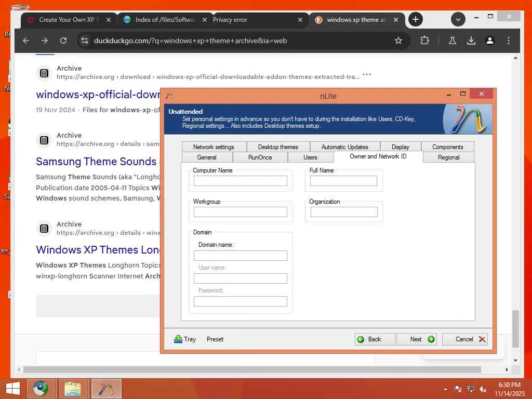Bookmark this page with the star icon
Screen dimensions: 532x399
[x=398, y=41]
